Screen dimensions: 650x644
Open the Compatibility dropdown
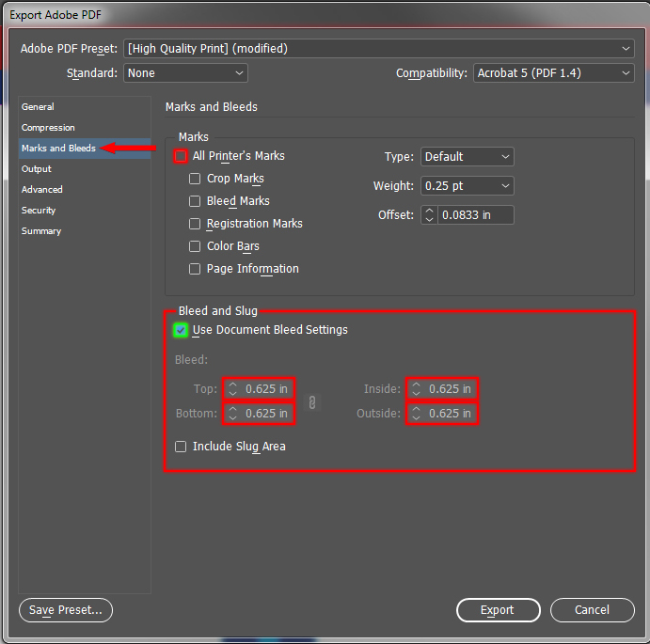(554, 73)
